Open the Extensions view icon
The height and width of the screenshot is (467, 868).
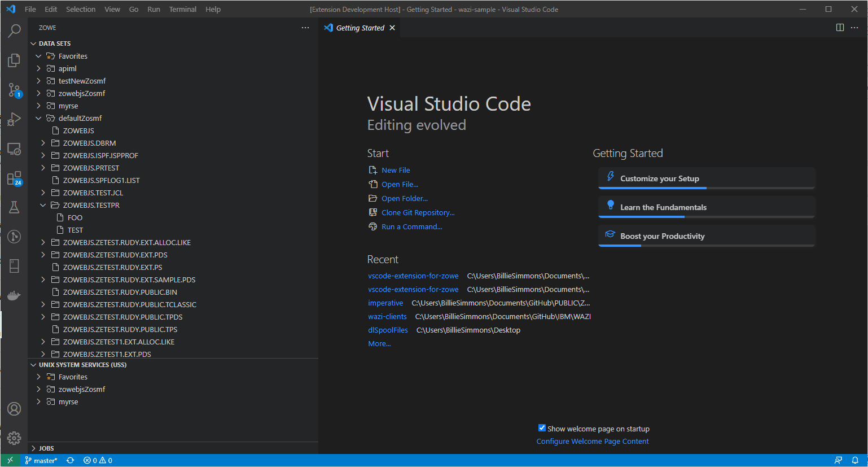(14, 178)
